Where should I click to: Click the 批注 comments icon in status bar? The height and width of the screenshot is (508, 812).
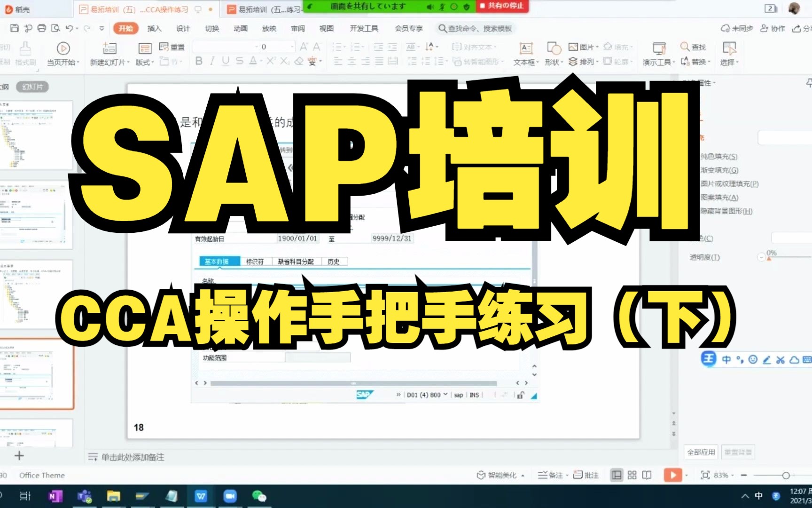click(586, 475)
